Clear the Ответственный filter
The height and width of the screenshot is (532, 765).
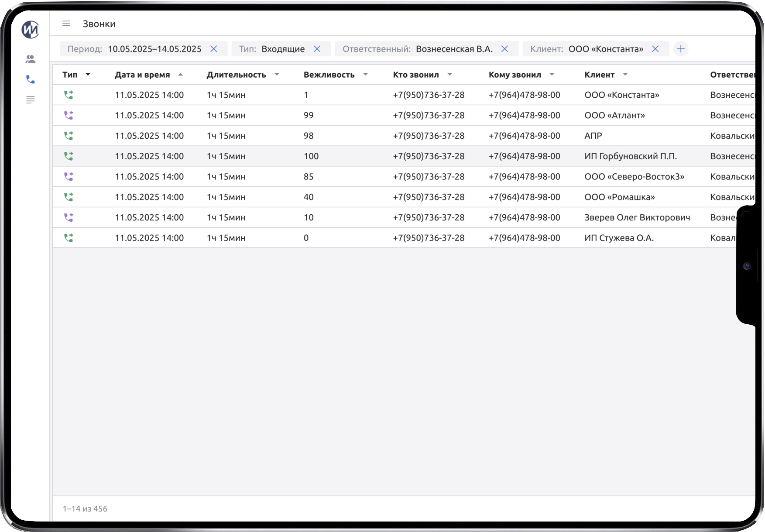point(504,49)
